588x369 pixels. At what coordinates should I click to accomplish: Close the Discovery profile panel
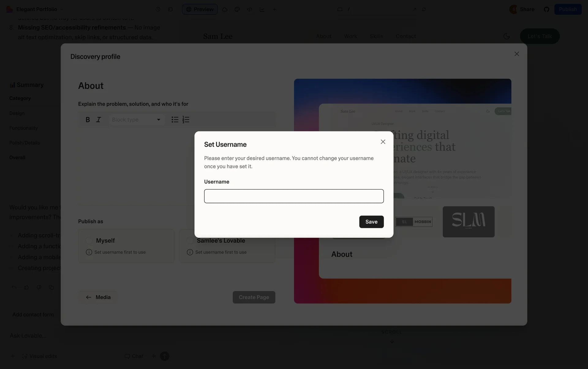click(517, 54)
